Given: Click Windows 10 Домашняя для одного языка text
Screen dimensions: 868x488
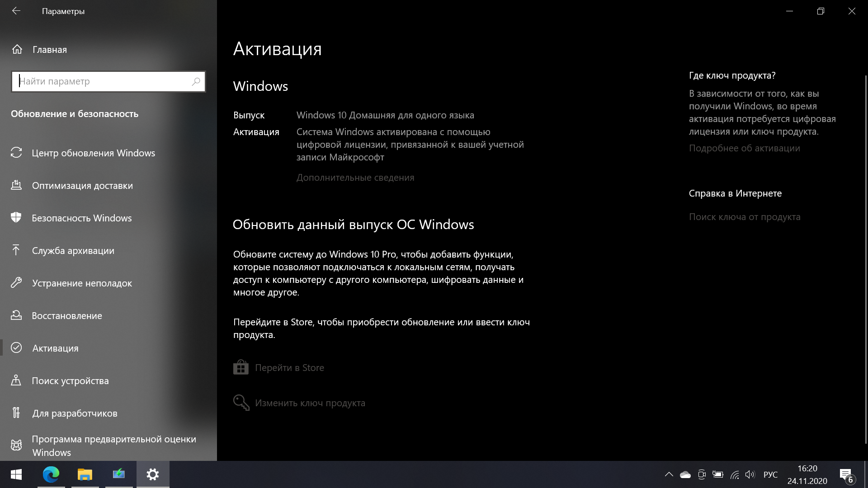Looking at the screenshot, I should [x=385, y=115].
